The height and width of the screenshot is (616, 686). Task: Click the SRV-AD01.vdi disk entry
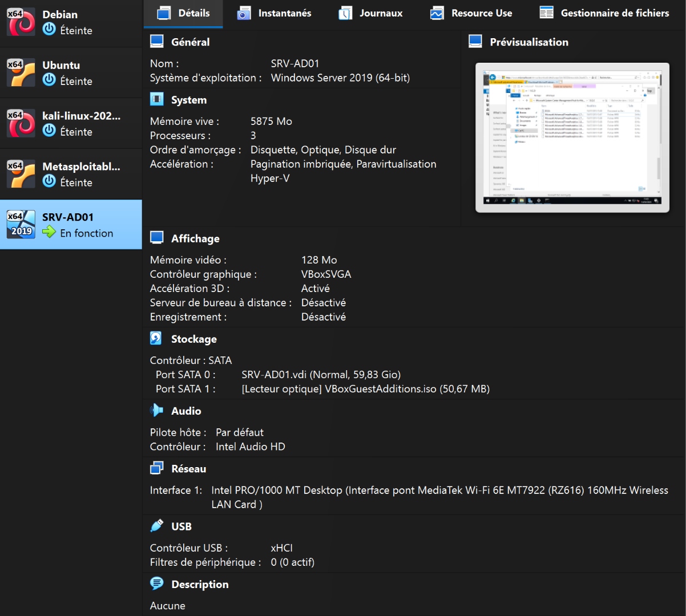321,375
